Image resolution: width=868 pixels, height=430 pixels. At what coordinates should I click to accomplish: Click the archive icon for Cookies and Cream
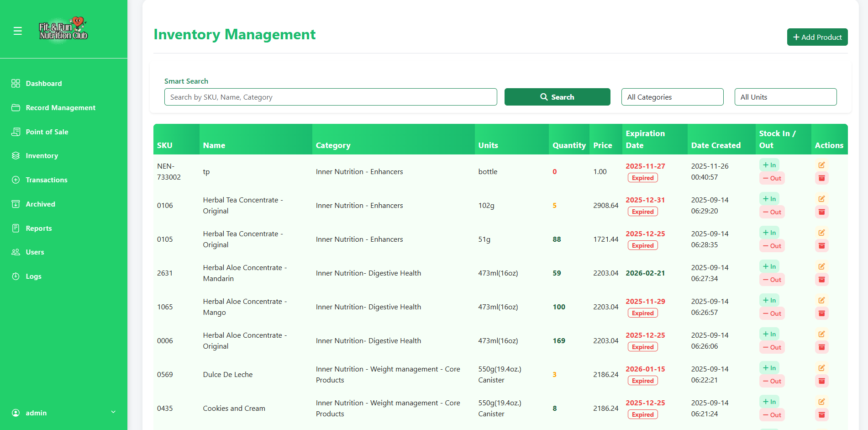821,415
